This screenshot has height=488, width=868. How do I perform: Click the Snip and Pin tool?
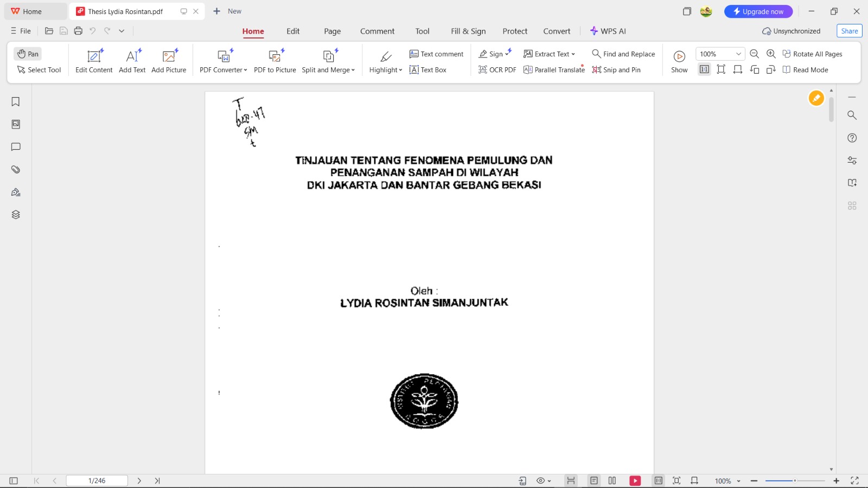click(x=616, y=70)
